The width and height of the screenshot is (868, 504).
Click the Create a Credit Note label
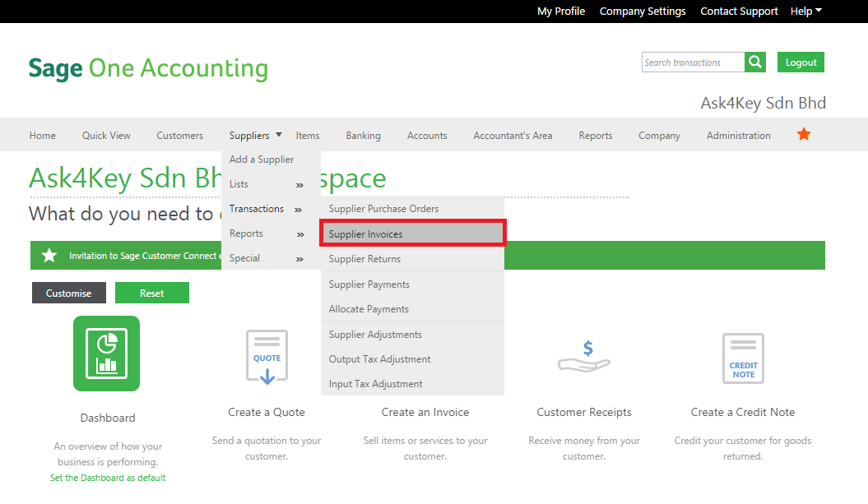tap(743, 412)
